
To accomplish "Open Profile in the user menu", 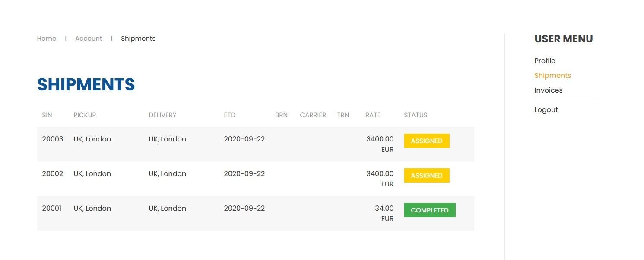I will point(545,61).
